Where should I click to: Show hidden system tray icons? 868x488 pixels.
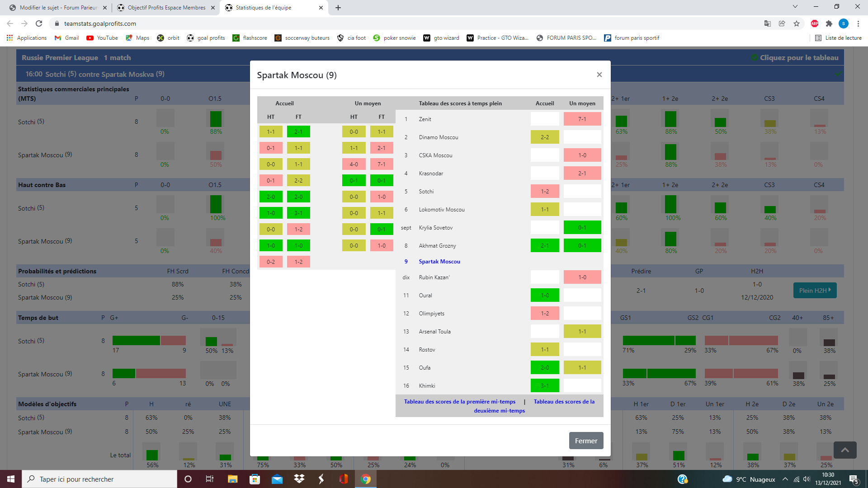pyautogui.click(x=785, y=479)
